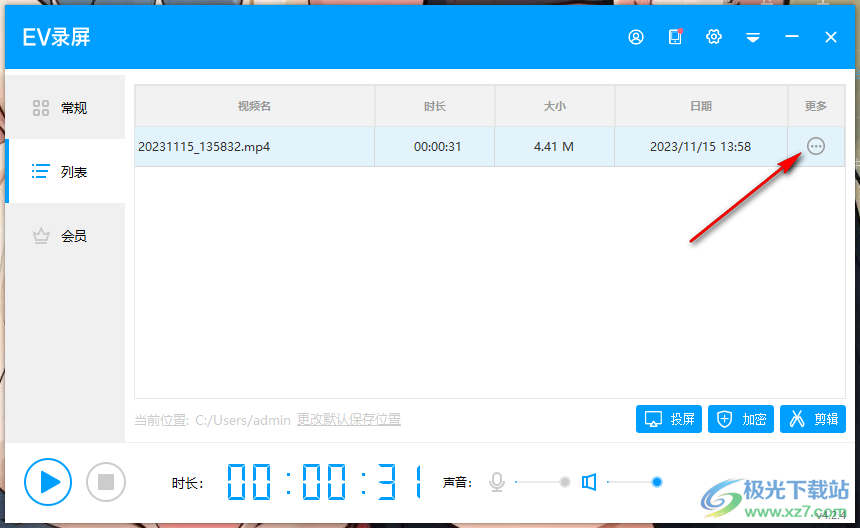Switch to the 会员 tab
This screenshot has height=528, width=860.
click(x=65, y=236)
